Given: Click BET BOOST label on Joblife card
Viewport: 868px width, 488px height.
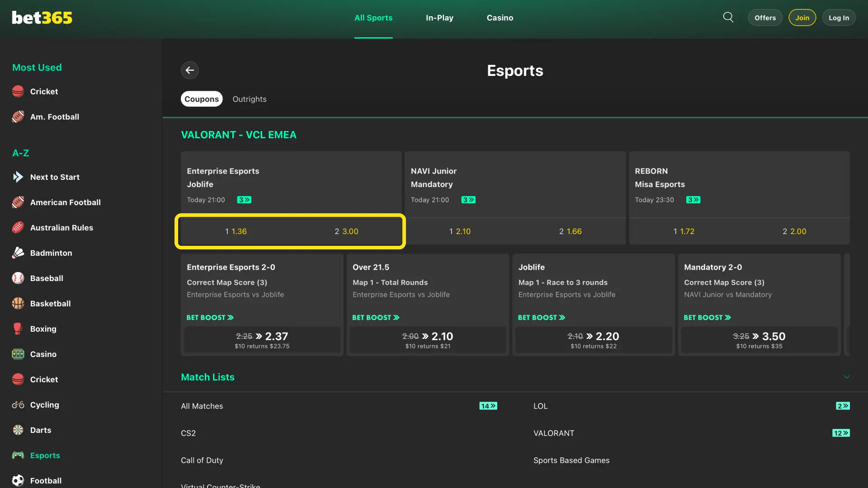Looking at the screenshot, I should point(542,318).
